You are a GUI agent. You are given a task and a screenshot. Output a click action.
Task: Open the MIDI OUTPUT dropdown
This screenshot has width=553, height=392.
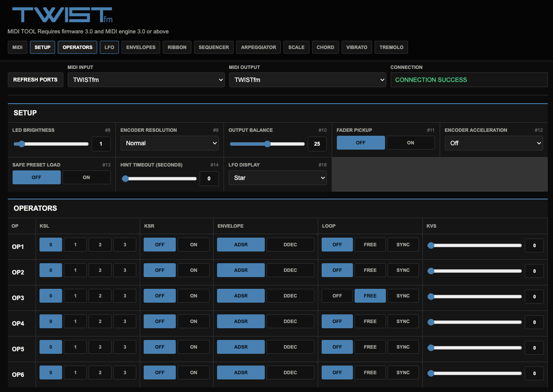point(308,80)
